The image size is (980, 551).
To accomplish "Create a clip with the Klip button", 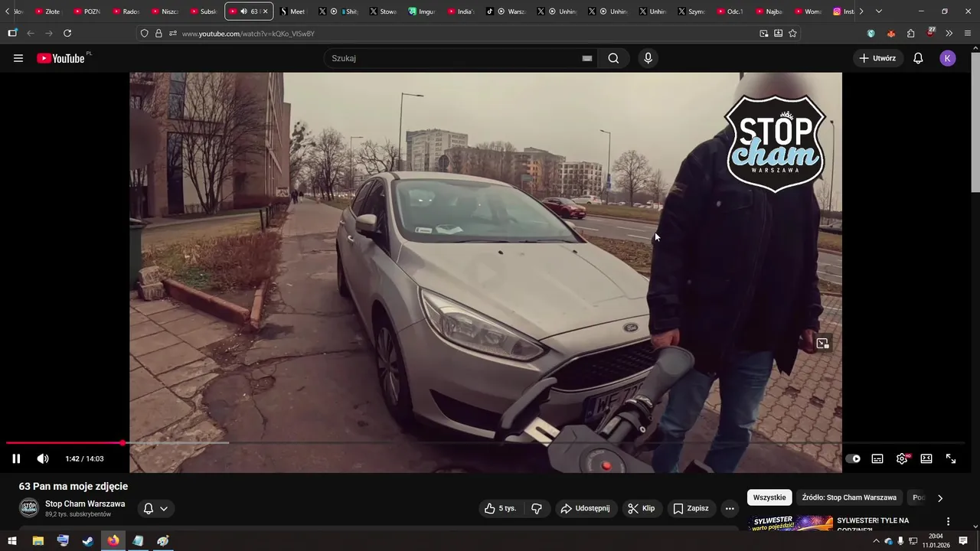I will (641, 508).
